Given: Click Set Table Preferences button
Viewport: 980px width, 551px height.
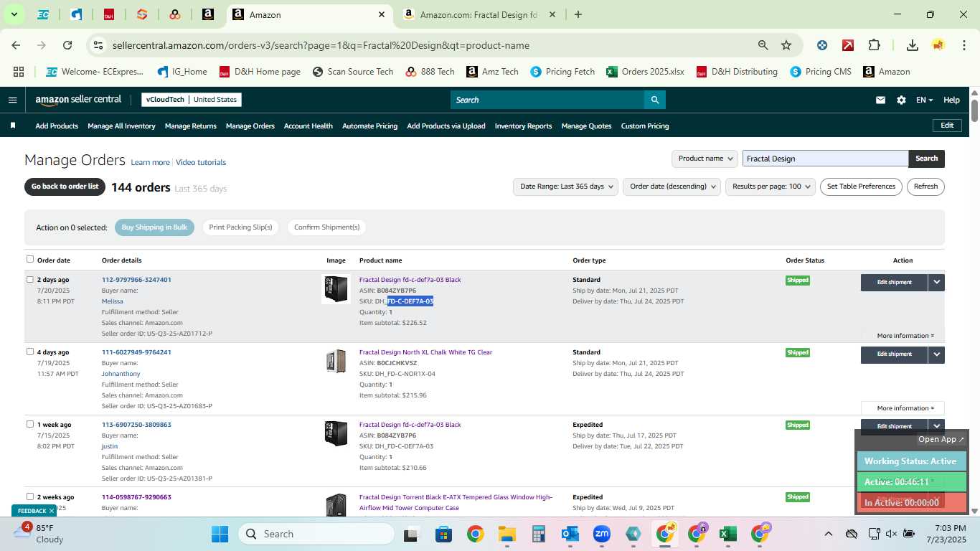Looking at the screenshot, I should pyautogui.click(x=861, y=187).
